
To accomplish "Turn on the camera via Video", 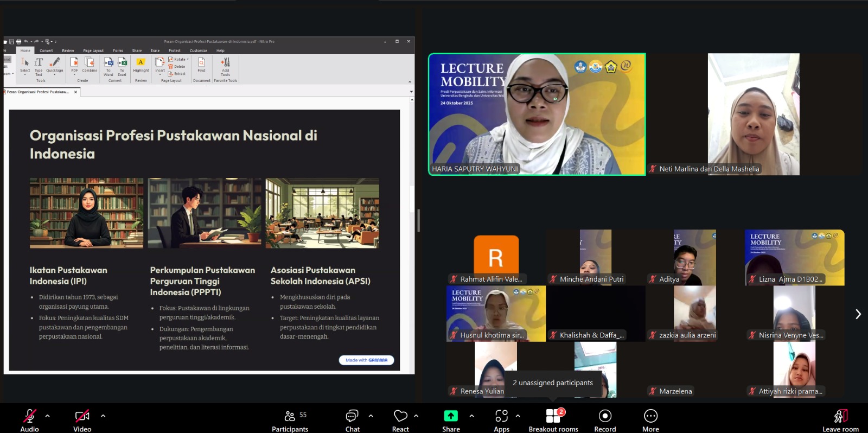I will [x=82, y=416].
